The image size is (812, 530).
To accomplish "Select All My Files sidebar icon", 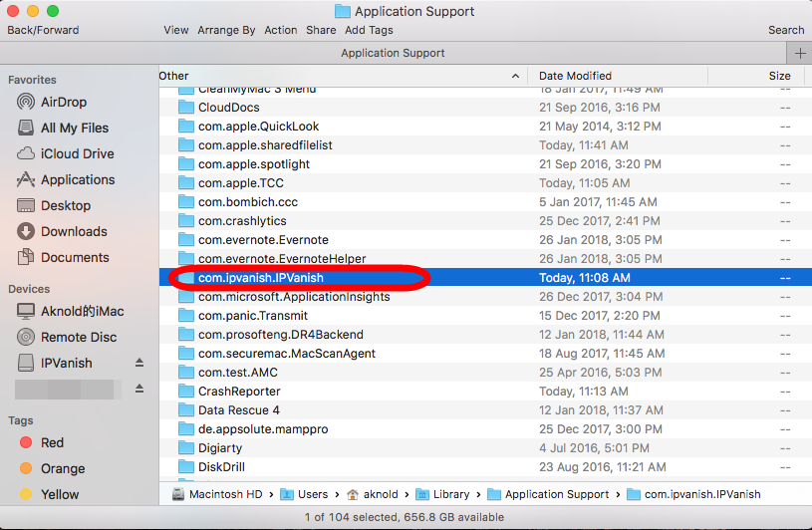I will 25,128.
